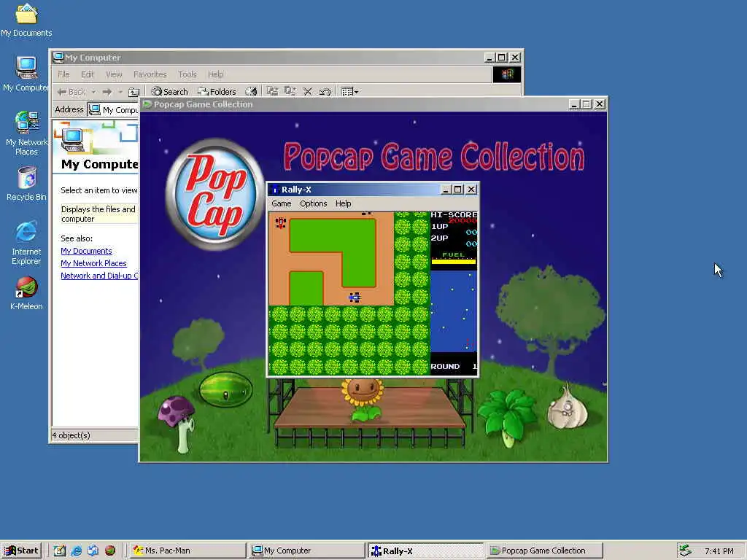Screen dimensions: 747x560
Task: Open the Options menu in Rally-X
Action: pyautogui.click(x=313, y=203)
